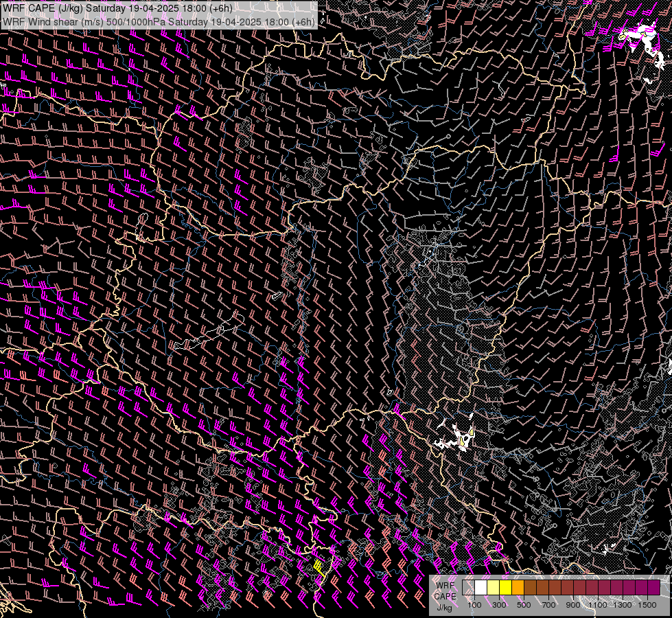Click the legend value 1300
Image resolution: width=672 pixels, height=618 pixels.
(x=623, y=605)
